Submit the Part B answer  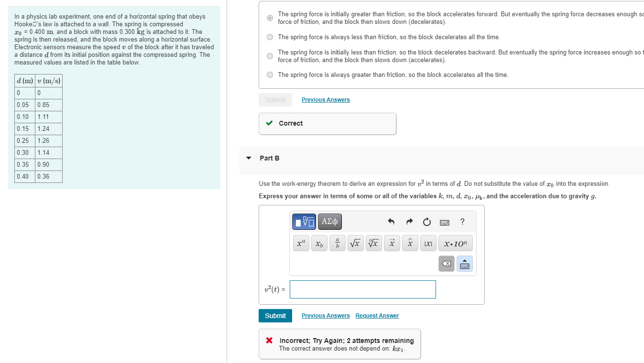275,316
